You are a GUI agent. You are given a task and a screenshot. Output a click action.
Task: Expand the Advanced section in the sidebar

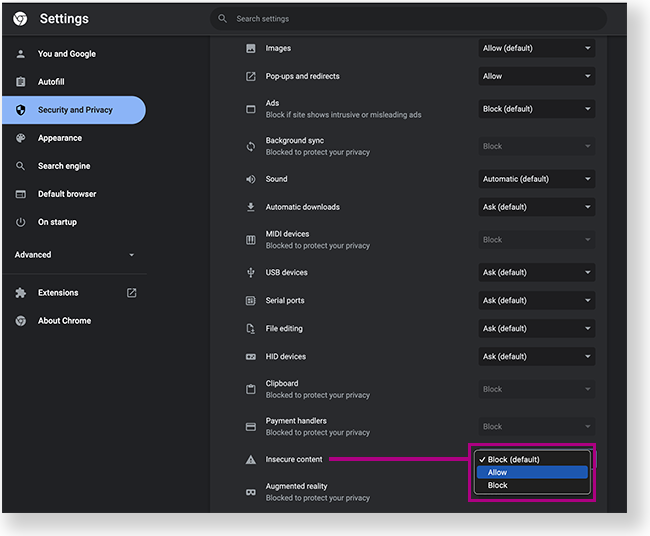(x=74, y=255)
